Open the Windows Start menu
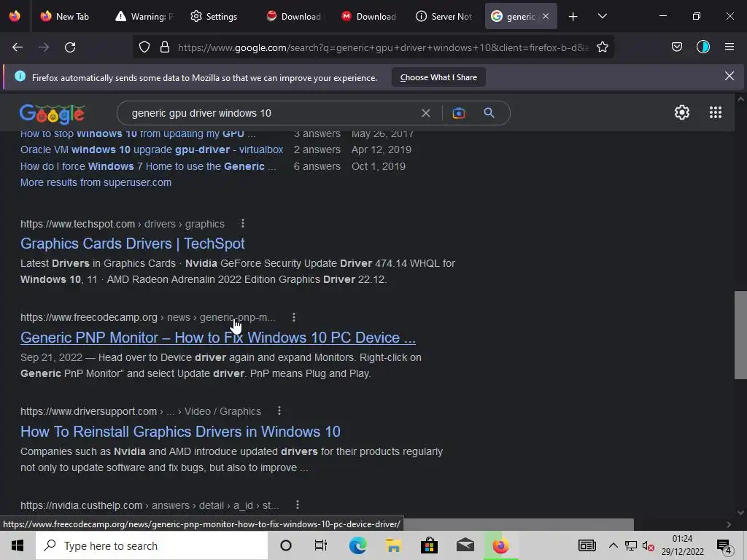This screenshot has width=747, height=560. coord(18,545)
